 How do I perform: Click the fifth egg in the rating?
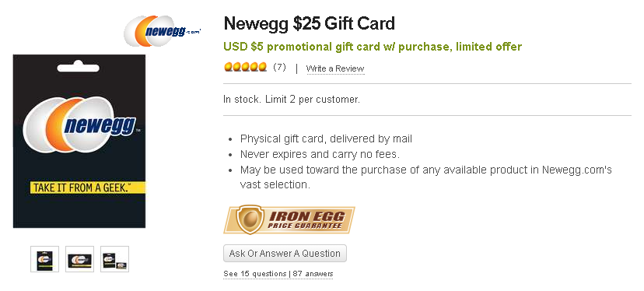262,67
